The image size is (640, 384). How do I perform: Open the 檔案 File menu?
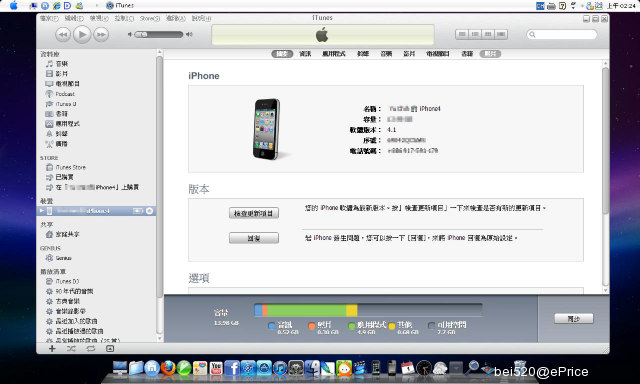(x=49, y=18)
